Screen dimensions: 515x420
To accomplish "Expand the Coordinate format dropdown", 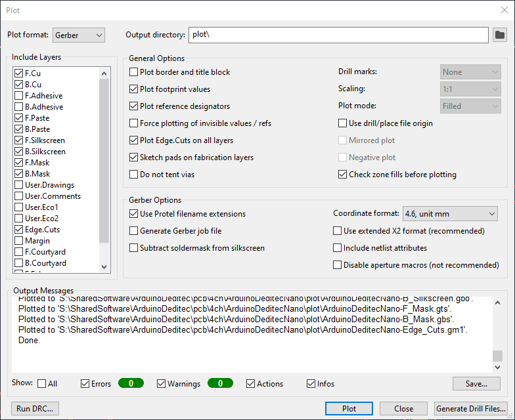I will [x=449, y=213].
